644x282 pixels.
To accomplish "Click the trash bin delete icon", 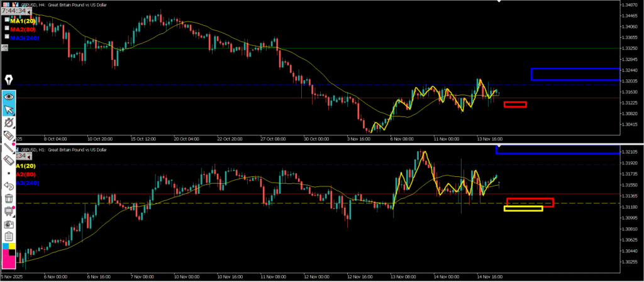I will (9, 199).
